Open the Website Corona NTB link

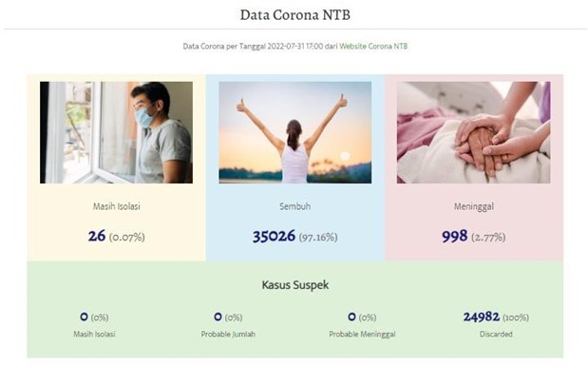pyautogui.click(x=373, y=47)
